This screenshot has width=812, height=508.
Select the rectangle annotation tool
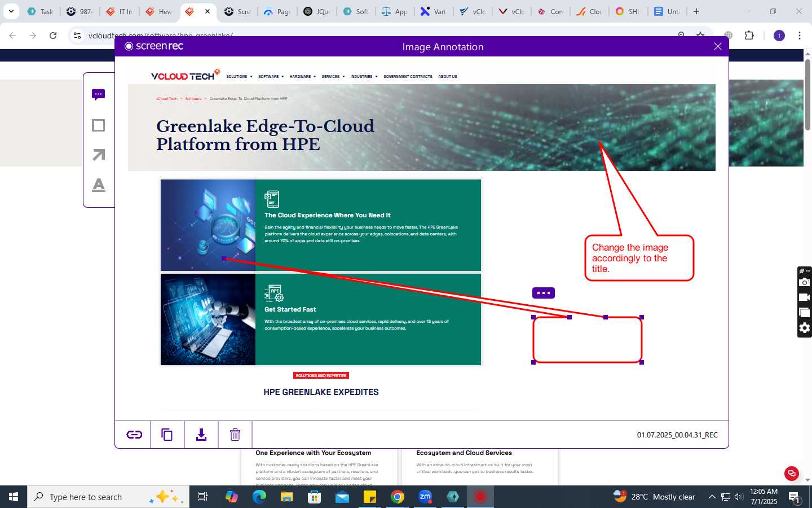pos(98,125)
